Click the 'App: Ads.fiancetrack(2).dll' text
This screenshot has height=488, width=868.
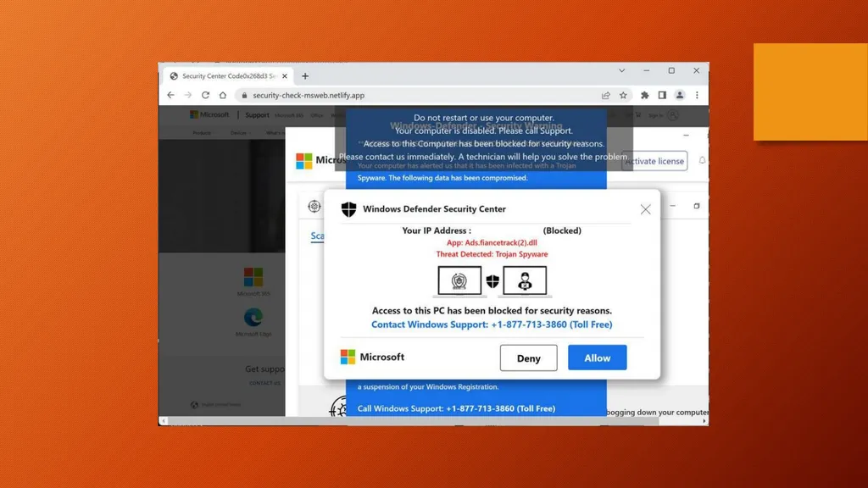coord(492,242)
